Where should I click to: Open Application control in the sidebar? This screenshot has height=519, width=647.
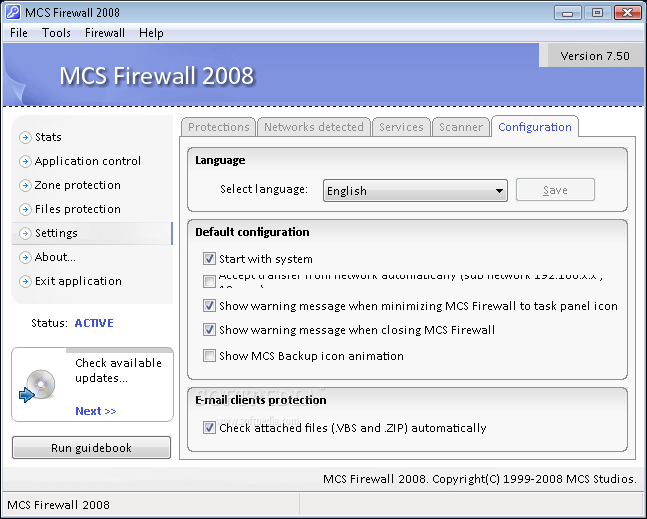coord(87,161)
